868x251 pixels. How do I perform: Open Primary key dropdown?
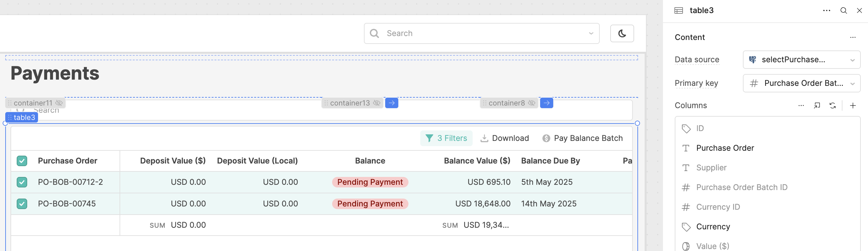click(801, 83)
